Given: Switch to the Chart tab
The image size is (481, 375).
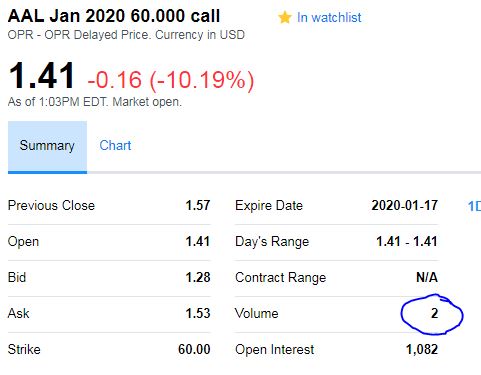Looking at the screenshot, I should click(x=115, y=146).
